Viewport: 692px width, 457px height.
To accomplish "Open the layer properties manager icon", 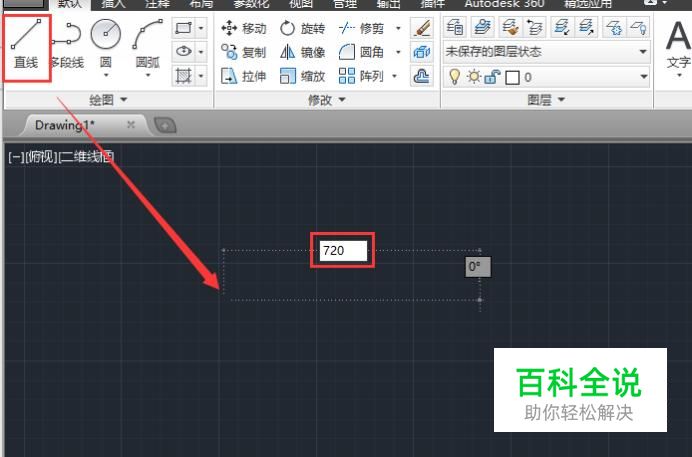I will (x=455, y=28).
